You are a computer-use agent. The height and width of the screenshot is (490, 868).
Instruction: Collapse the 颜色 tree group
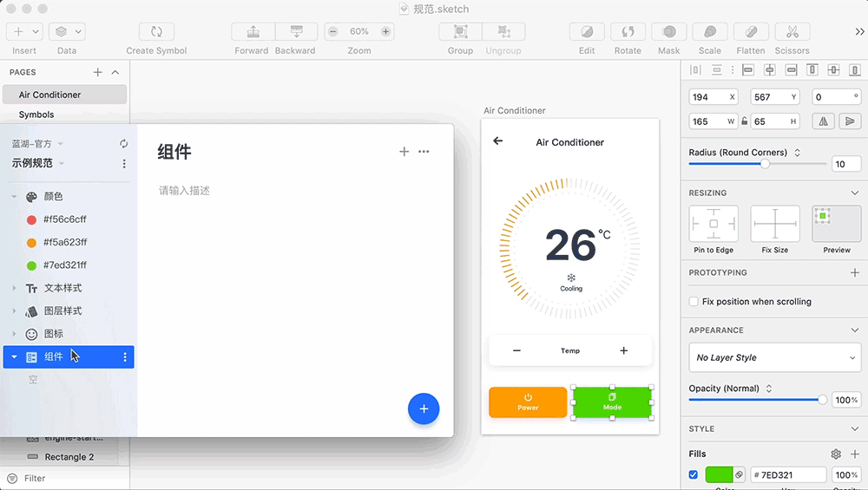15,197
